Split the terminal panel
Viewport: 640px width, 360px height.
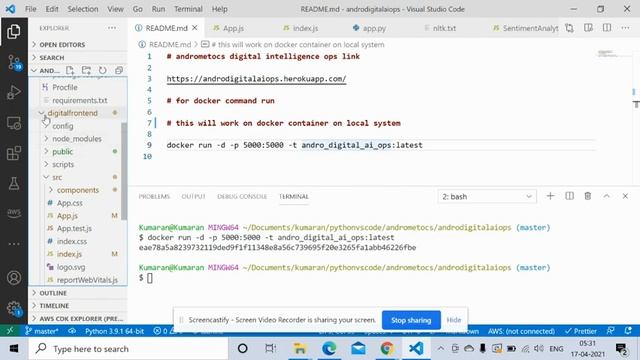(x=569, y=196)
